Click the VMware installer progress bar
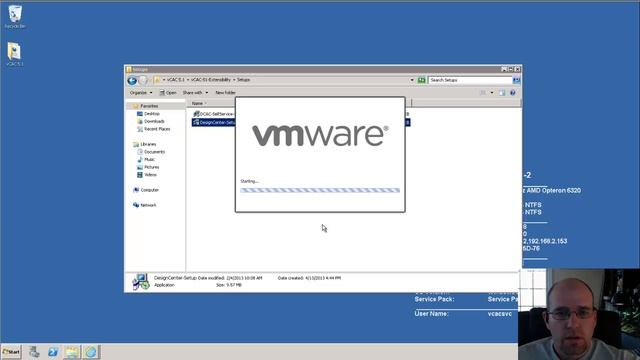 point(320,190)
